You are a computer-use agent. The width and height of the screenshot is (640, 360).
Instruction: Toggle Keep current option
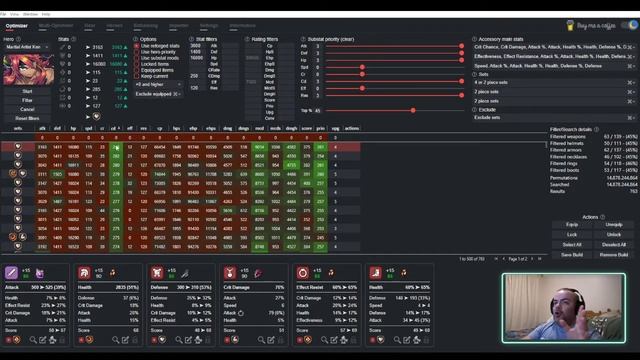(137, 76)
